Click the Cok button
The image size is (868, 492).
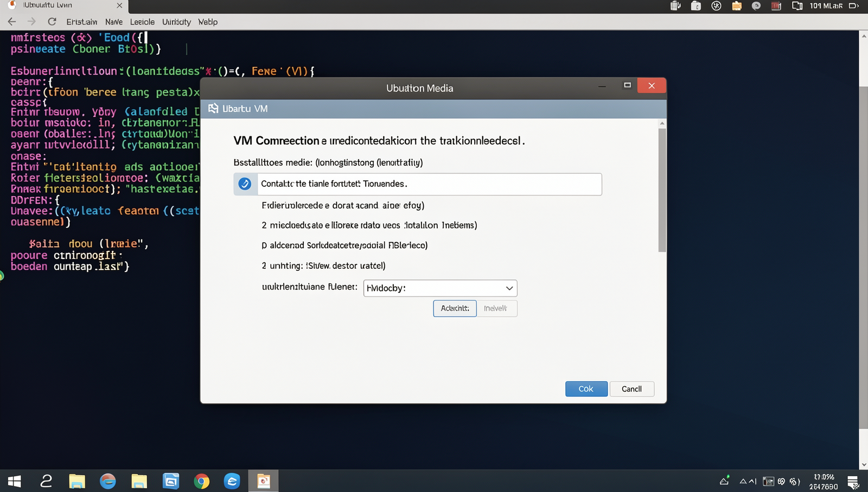(x=586, y=389)
